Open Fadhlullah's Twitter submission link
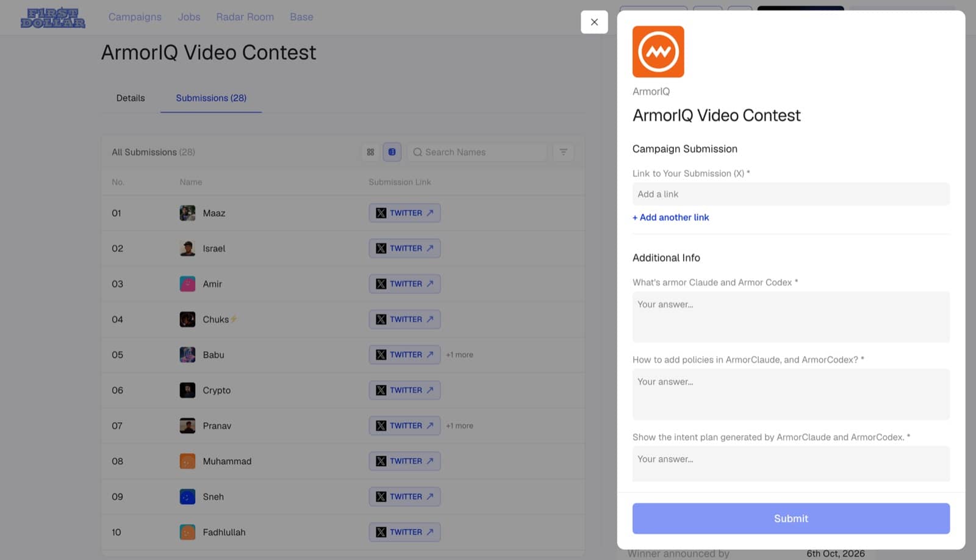This screenshot has width=976, height=560. click(404, 532)
